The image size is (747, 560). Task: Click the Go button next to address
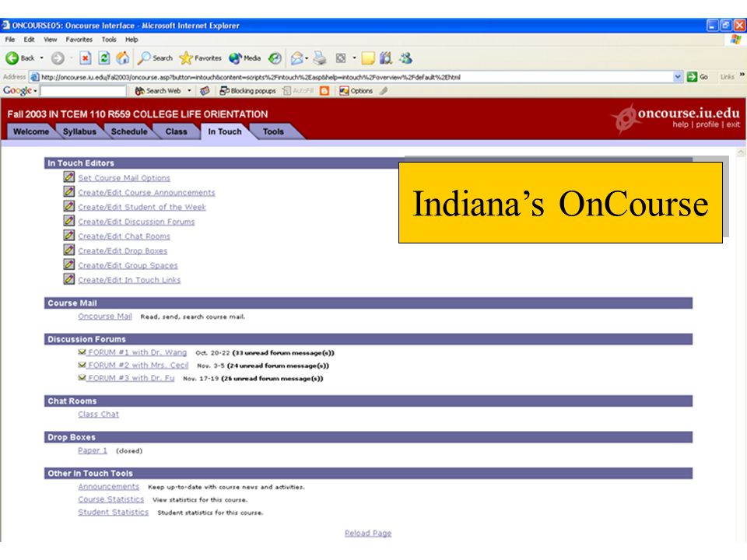(x=697, y=77)
